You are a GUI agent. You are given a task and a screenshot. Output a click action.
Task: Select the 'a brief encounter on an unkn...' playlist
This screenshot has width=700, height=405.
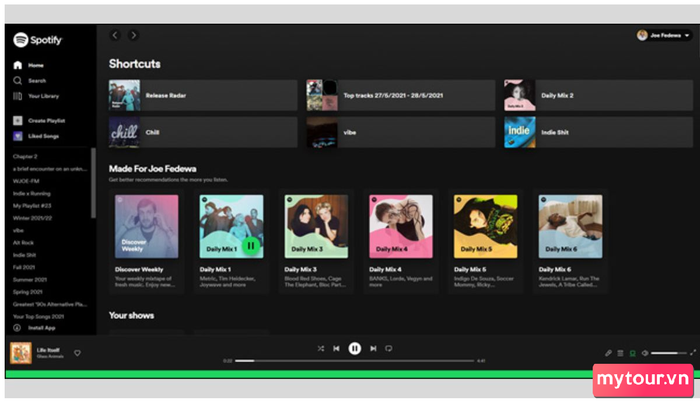click(50, 169)
